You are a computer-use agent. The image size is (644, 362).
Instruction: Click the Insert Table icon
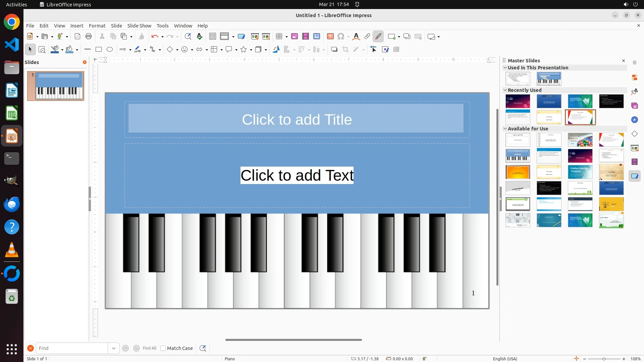point(279,37)
